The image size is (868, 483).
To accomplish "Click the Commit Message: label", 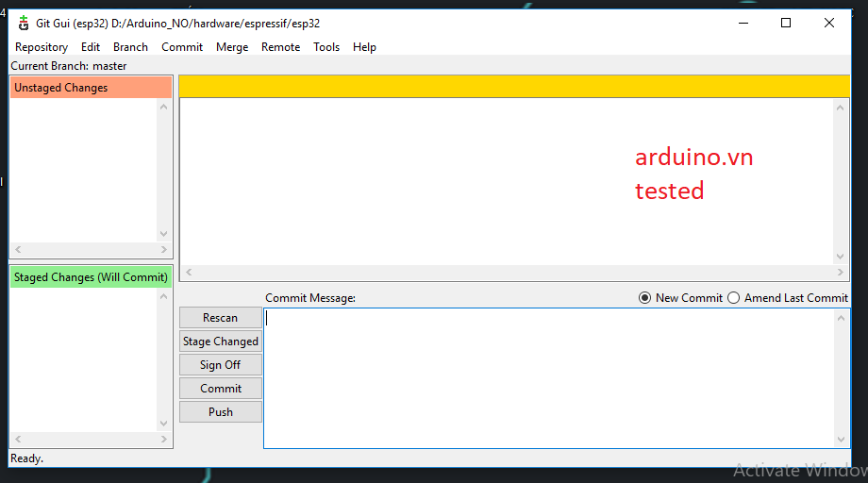I will click(x=310, y=298).
